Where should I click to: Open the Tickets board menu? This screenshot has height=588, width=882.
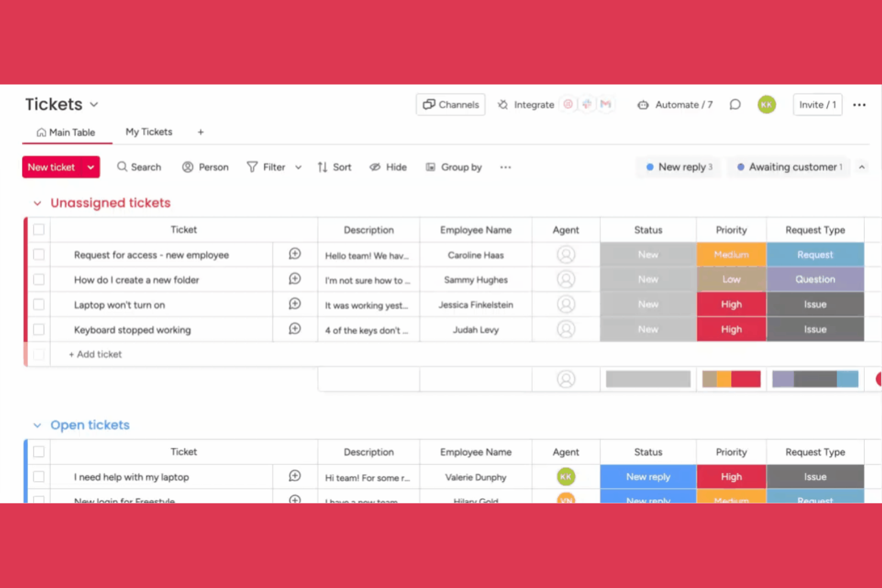pyautogui.click(x=94, y=104)
